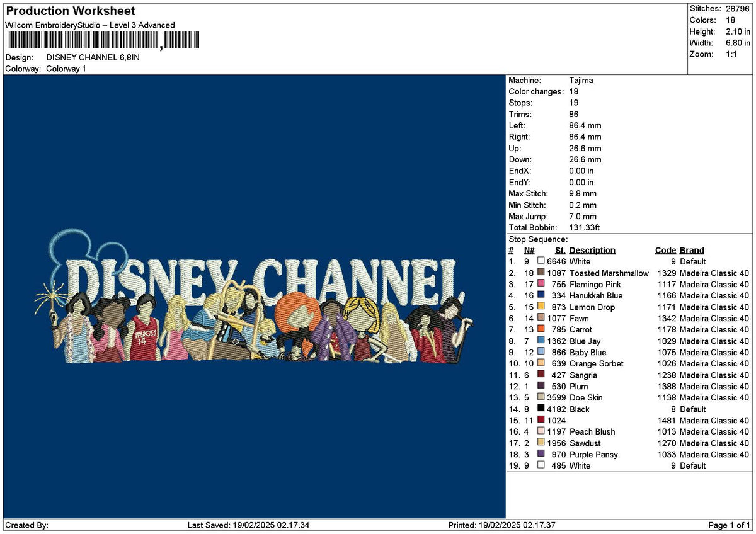The height and width of the screenshot is (534, 756).
Task: Click the Stitches value '28796'
Action: click(738, 9)
